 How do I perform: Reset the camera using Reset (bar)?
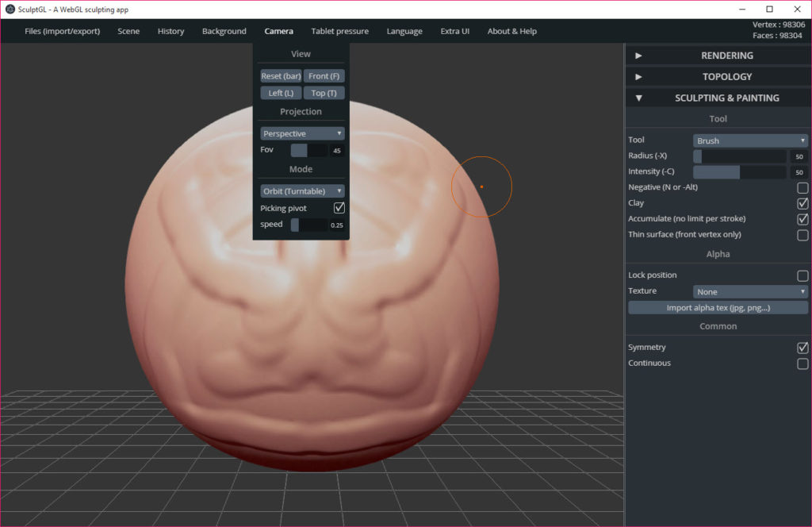[281, 75]
